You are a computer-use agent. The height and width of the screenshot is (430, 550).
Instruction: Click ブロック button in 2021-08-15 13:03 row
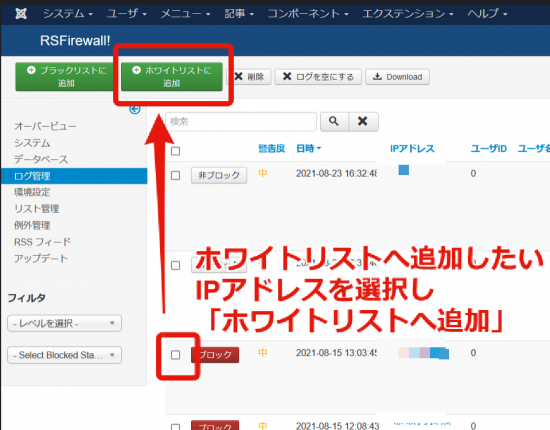tap(215, 355)
